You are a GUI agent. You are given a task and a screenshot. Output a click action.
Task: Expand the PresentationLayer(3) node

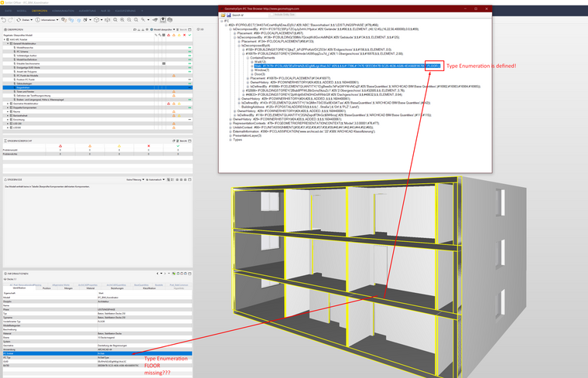point(231,135)
